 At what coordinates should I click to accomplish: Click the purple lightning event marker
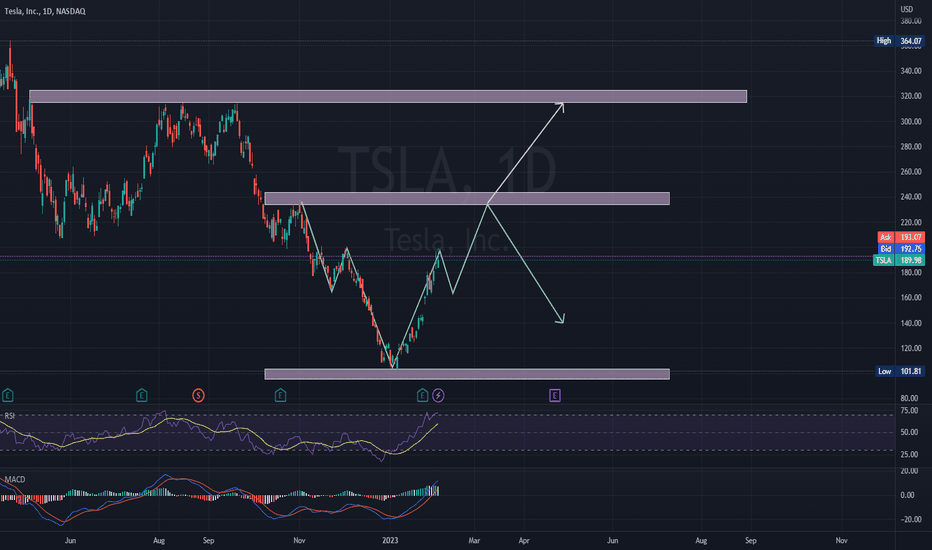tap(438, 395)
